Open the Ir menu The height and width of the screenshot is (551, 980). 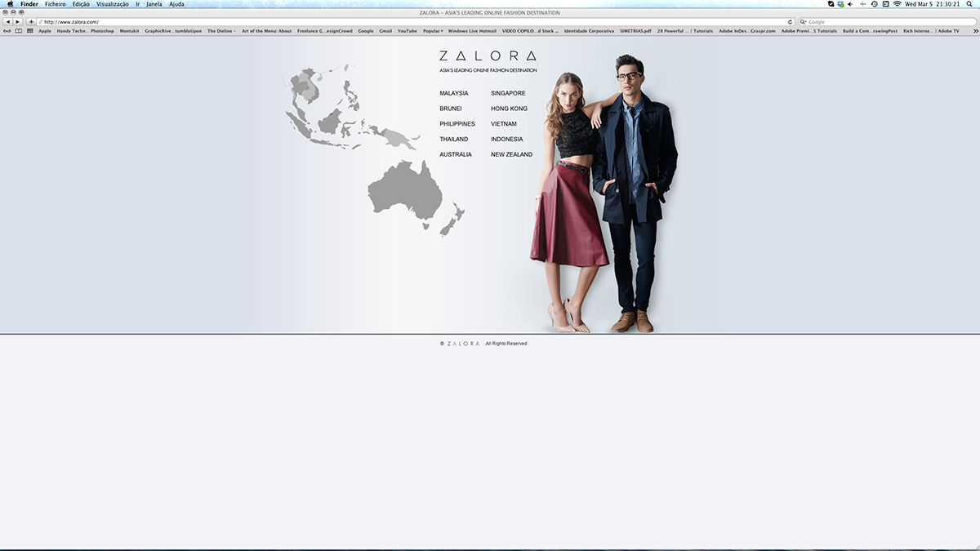[138, 4]
